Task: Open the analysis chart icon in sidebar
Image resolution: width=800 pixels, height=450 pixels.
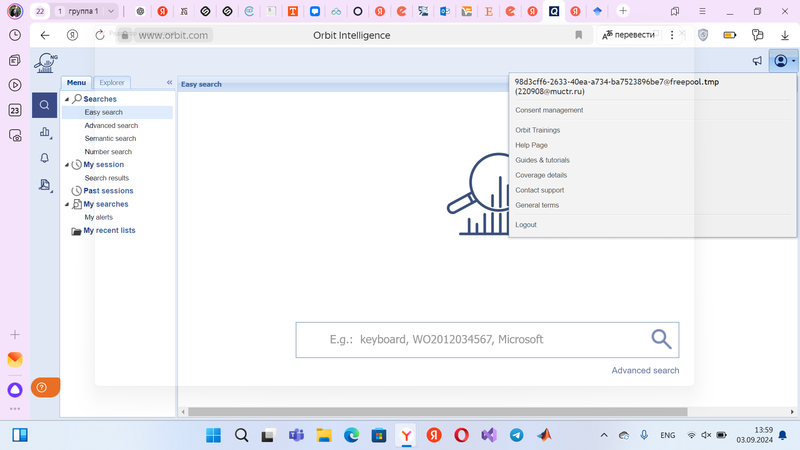Action: (x=45, y=132)
